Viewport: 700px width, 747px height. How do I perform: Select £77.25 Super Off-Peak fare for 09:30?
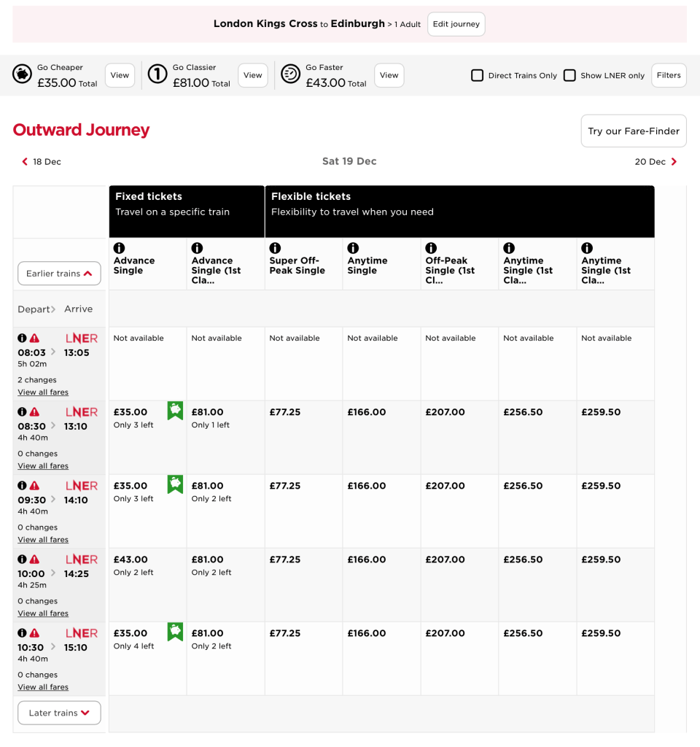click(285, 486)
